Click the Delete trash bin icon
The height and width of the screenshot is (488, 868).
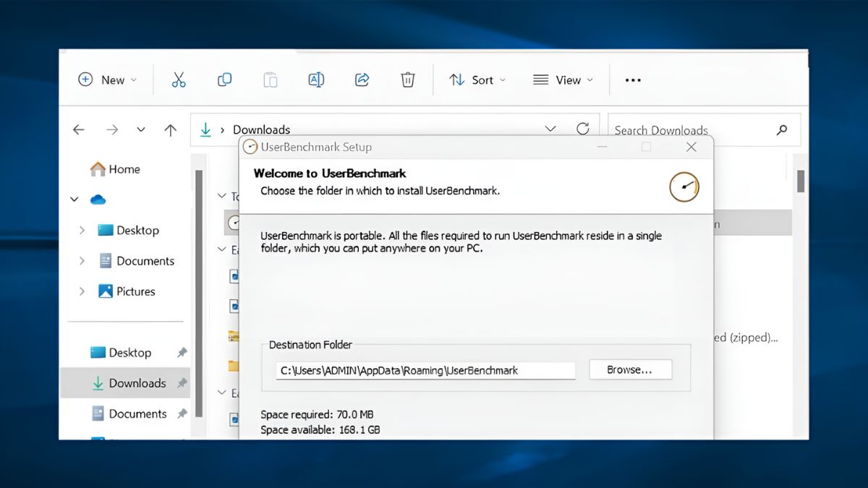click(x=408, y=80)
